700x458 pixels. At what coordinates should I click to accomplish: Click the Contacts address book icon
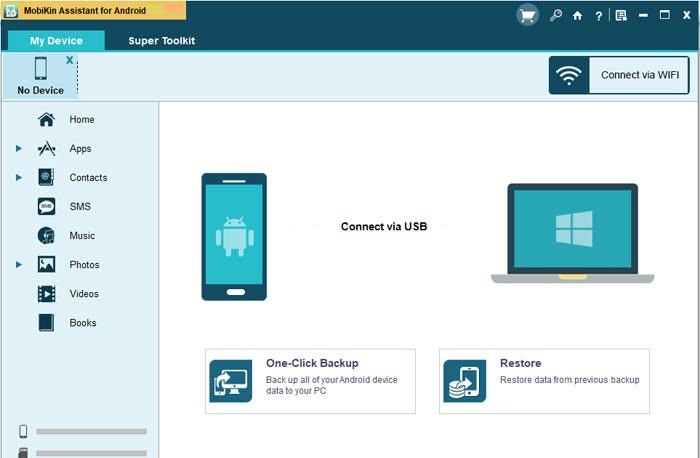pyautogui.click(x=46, y=177)
